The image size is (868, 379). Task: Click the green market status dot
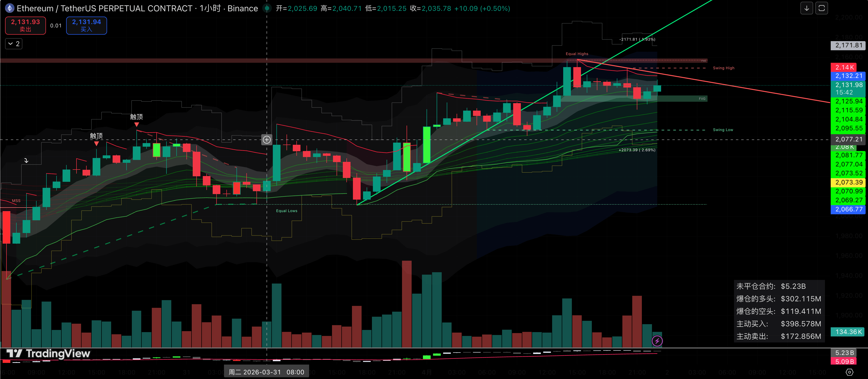tap(267, 8)
